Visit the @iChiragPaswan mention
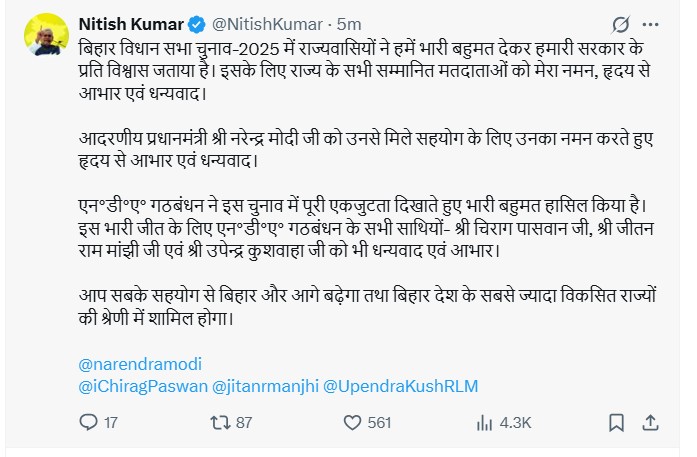Screen dimensions: 697x457 click(x=140, y=384)
